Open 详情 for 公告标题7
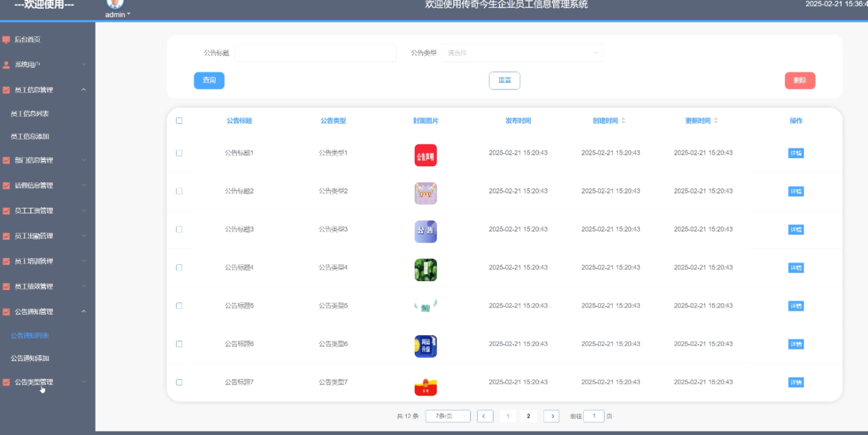This screenshot has width=868, height=435. (x=796, y=382)
